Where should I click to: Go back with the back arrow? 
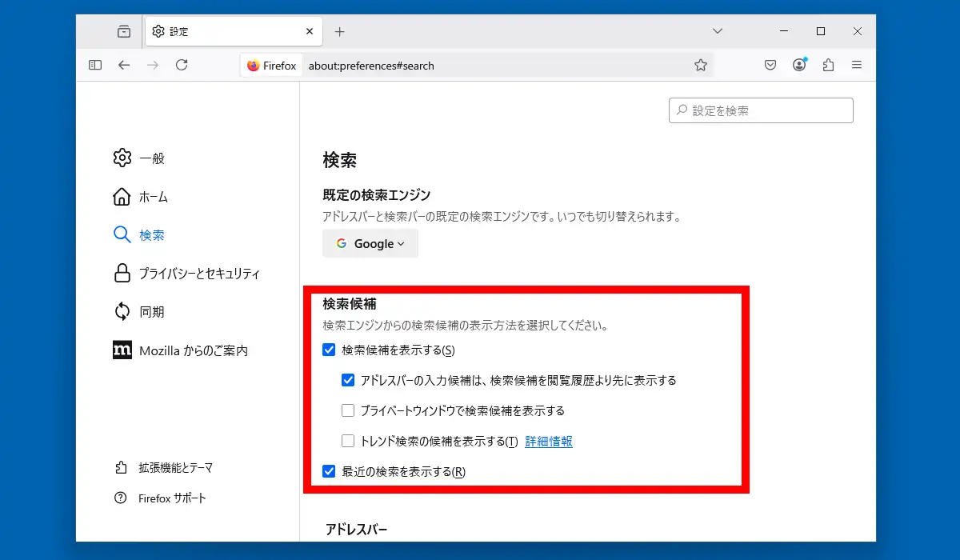124,65
